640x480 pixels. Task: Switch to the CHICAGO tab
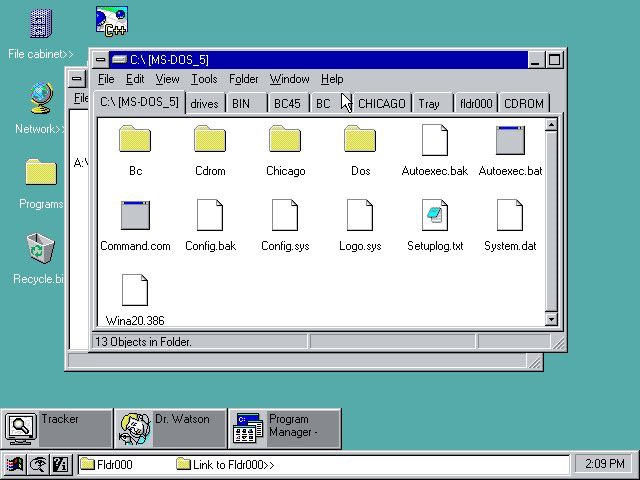[x=381, y=103]
